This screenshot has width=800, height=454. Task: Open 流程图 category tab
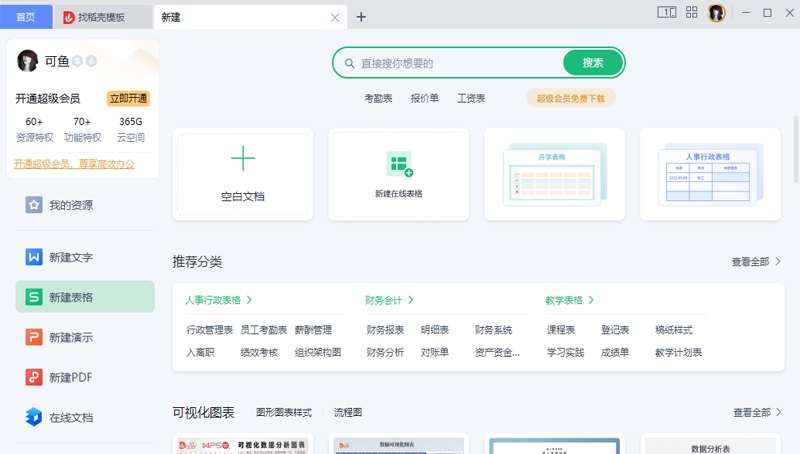point(348,412)
